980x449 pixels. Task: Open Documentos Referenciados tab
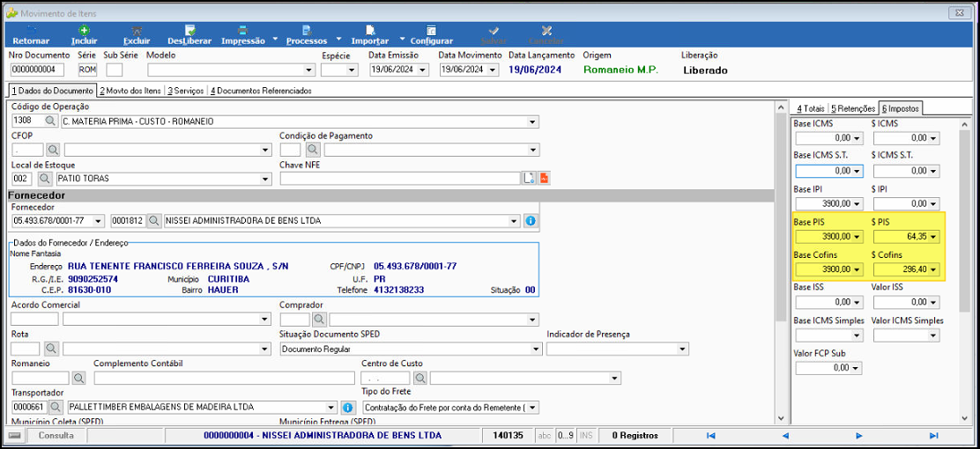click(x=261, y=92)
